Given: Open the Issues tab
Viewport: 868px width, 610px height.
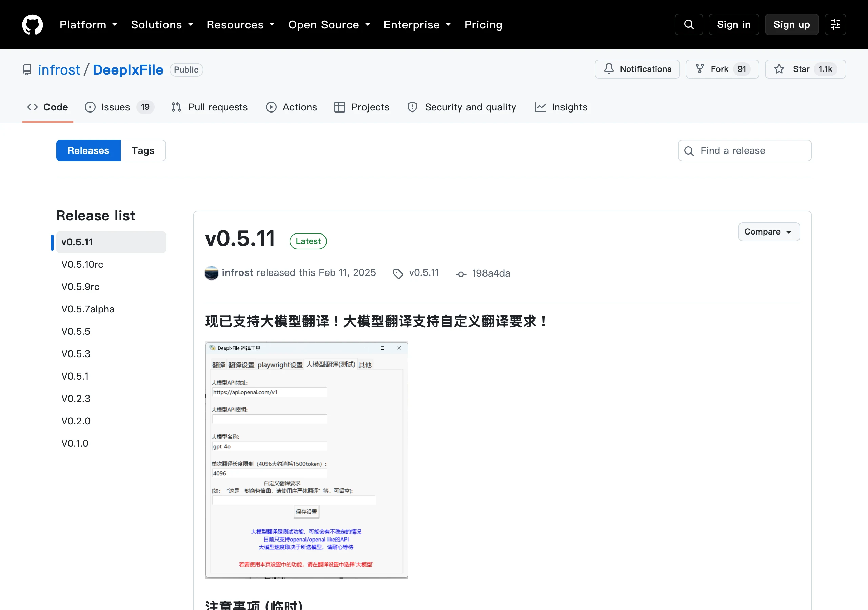Looking at the screenshot, I should 119,107.
